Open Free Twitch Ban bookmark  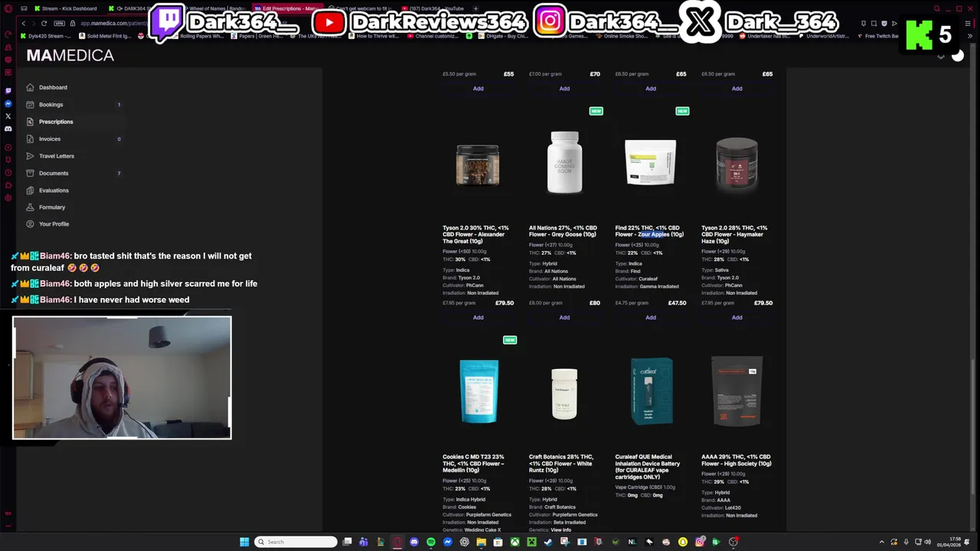click(x=878, y=36)
